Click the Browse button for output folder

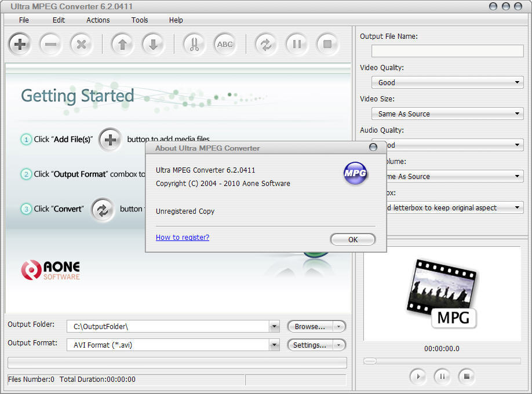(311, 326)
